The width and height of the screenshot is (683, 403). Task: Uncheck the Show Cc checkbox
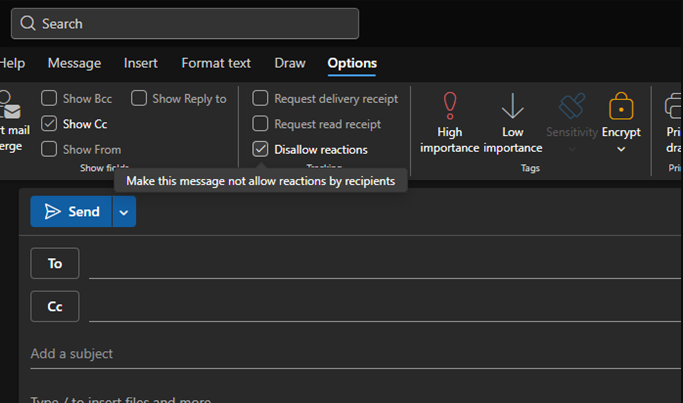pos(49,124)
